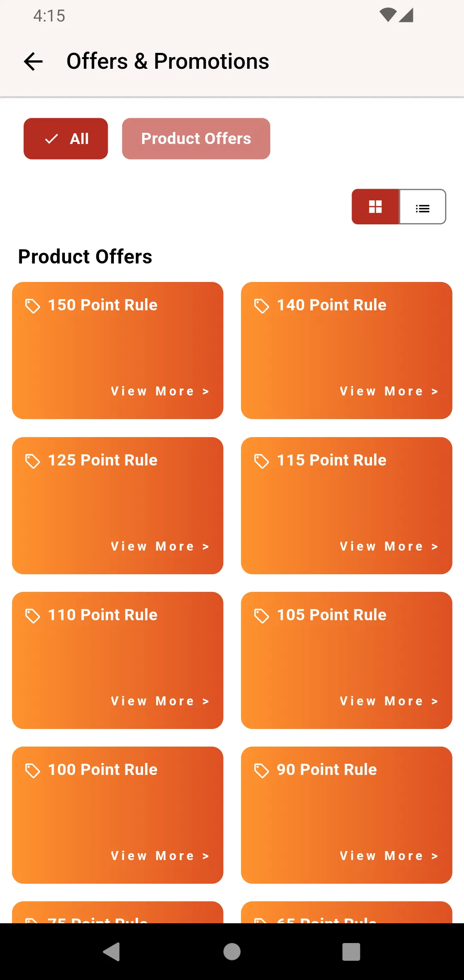
Task: Click tag icon on 110 Point Rule
Action: point(33,616)
